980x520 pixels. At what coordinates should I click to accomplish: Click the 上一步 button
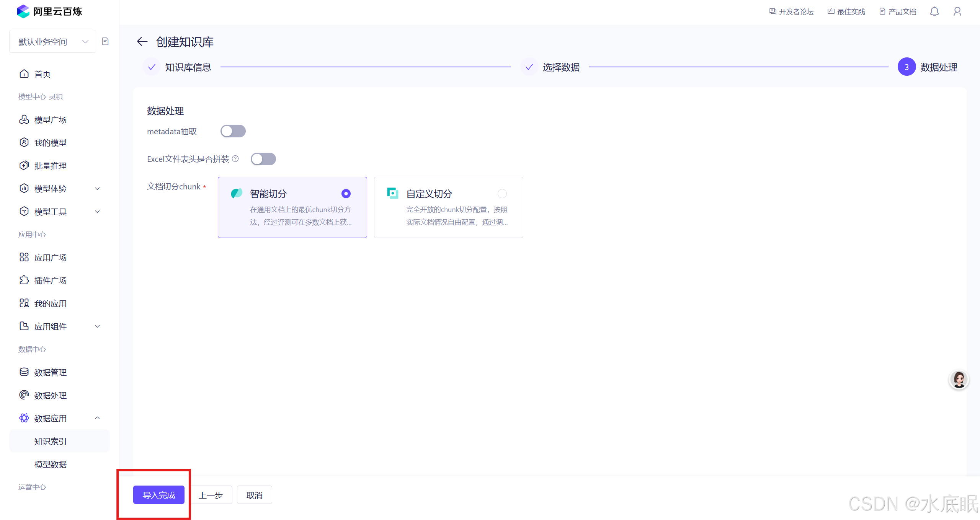pos(211,495)
